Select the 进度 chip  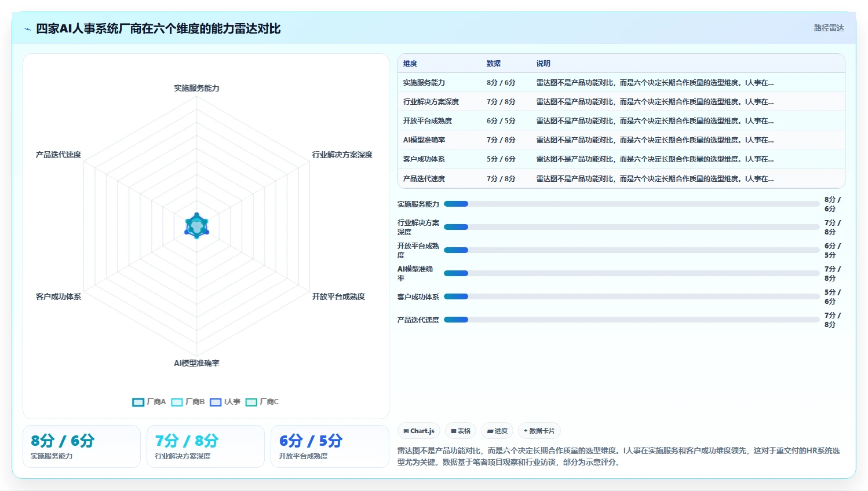497,431
